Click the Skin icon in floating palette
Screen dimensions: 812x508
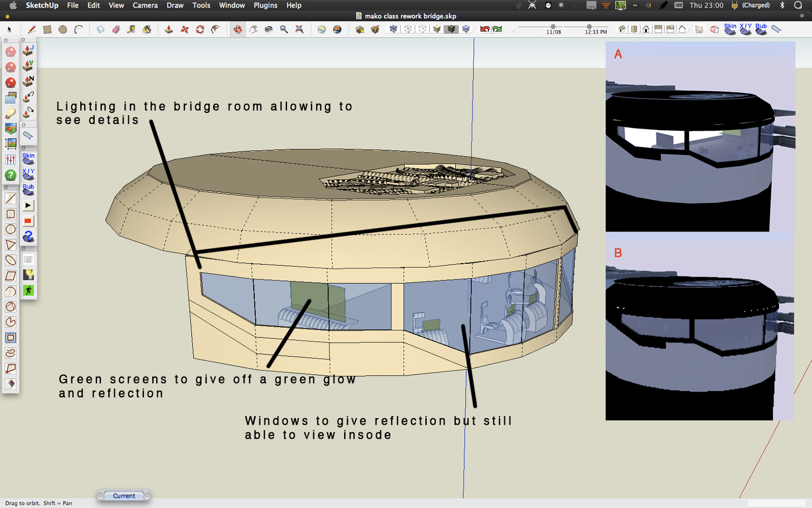point(28,159)
